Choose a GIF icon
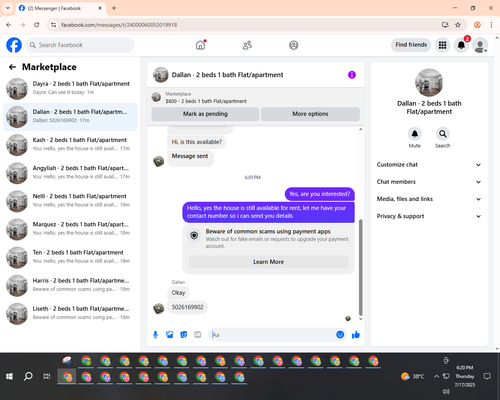500x400 pixels. coord(198,335)
